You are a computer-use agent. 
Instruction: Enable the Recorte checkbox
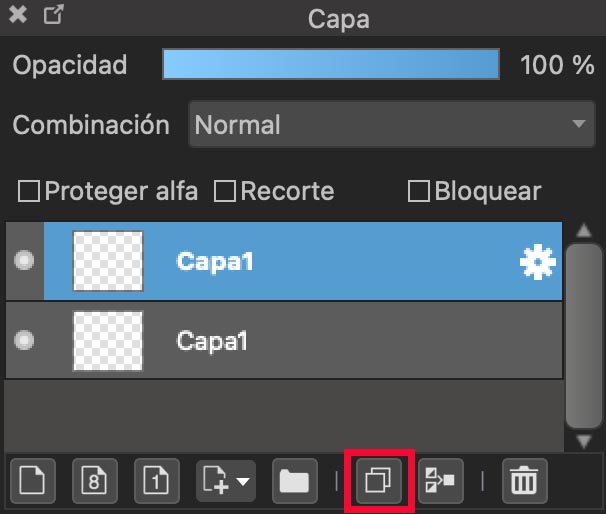tap(225, 191)
